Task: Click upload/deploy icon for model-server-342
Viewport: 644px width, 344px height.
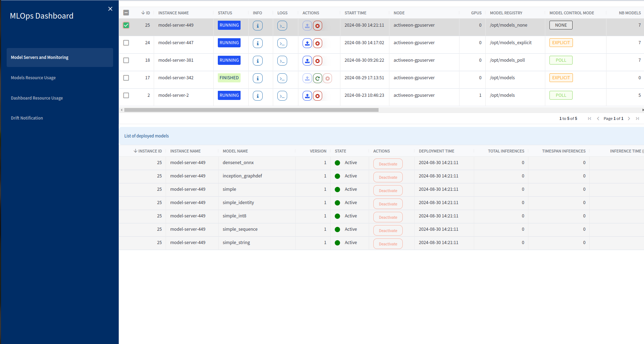Action: point(307,78)
